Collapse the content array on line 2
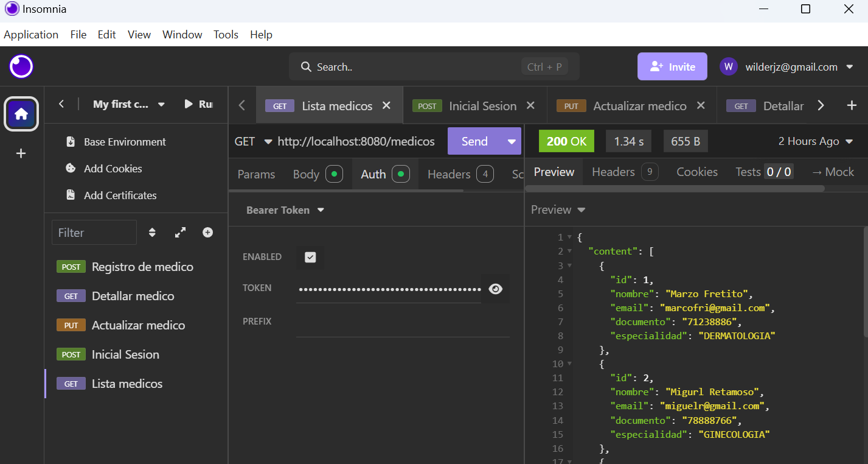Screen dimensions: 868x464 (x=569, y=251)
